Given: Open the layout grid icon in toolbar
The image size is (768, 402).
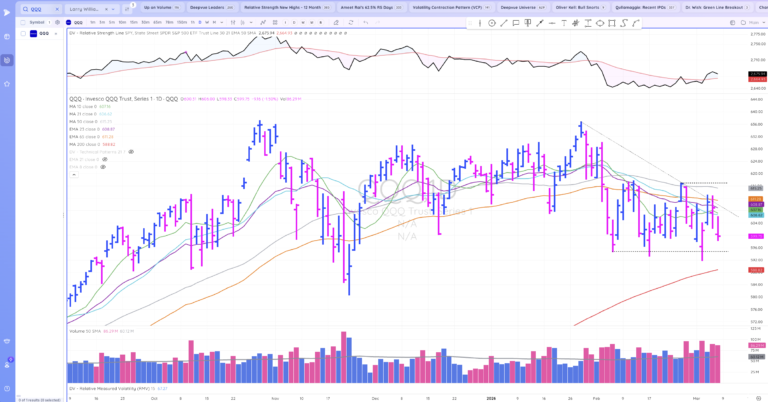Looking at the screenshot, I should pyautogui.click(x=275, y=23).
